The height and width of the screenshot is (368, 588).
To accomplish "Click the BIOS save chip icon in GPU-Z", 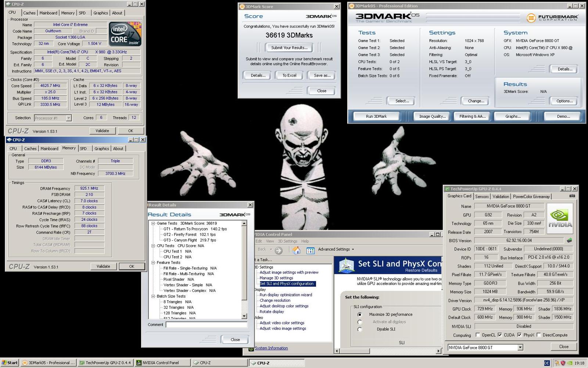I will pyautogui.click(x=569, y=240).
